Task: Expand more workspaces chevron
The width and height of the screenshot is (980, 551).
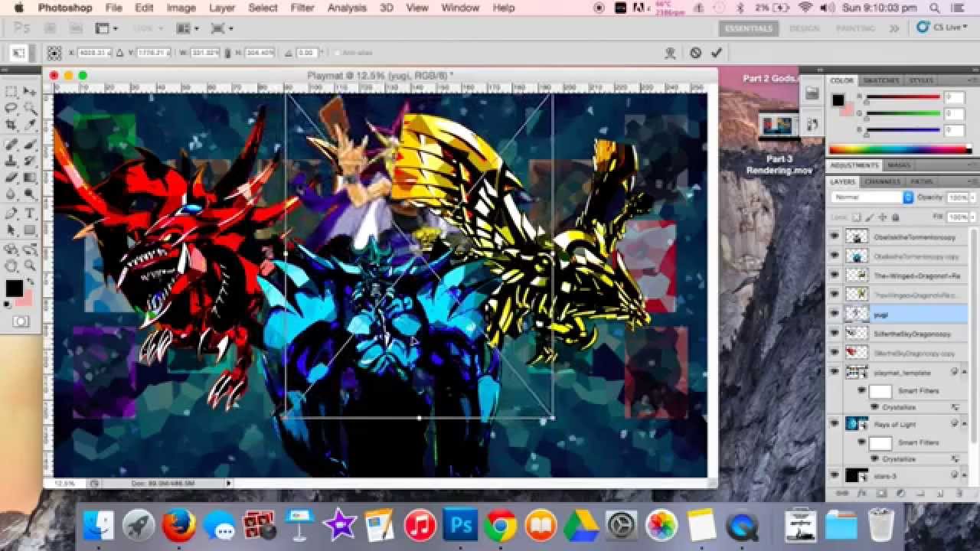Action: [x=893, y=28]
